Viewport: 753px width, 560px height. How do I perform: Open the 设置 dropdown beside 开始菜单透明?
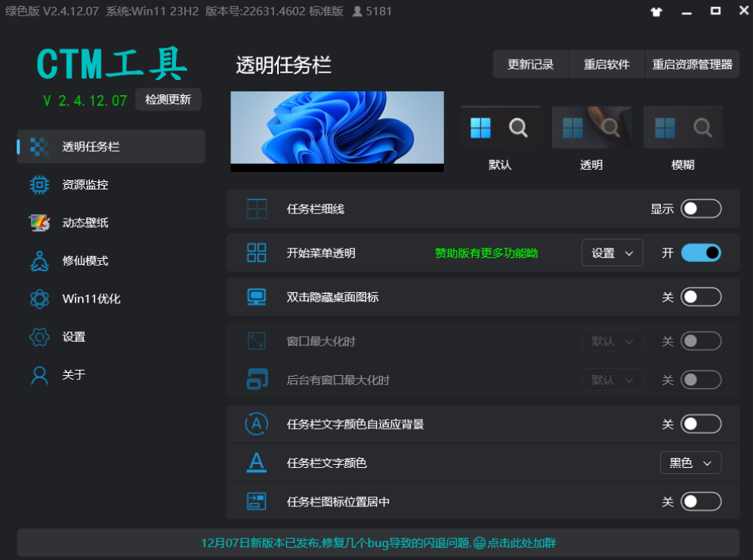(612, 253)
